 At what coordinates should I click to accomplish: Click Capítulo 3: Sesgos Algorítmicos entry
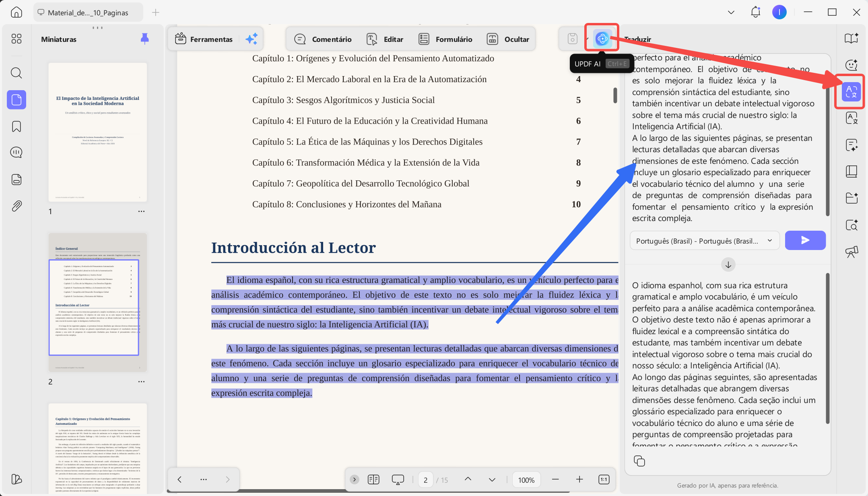344,100
